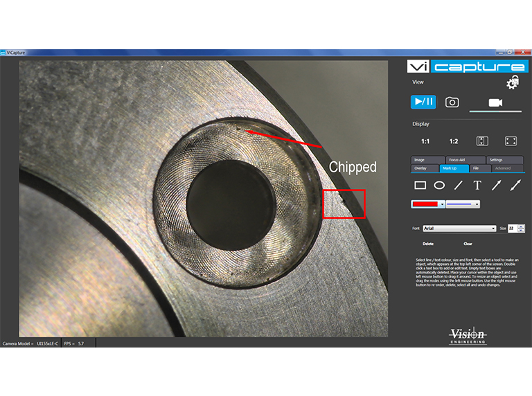
Task: Open the line style dropdown
Action: (x=477, y=204)
